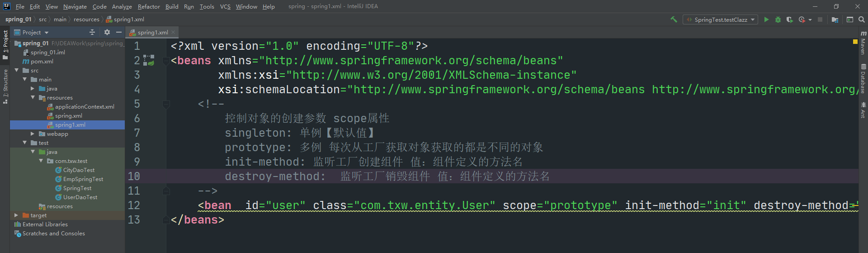The height and width of the screenshot is (253, 868).
Task: Click the Run Anything icon
Action: [850, 19]
